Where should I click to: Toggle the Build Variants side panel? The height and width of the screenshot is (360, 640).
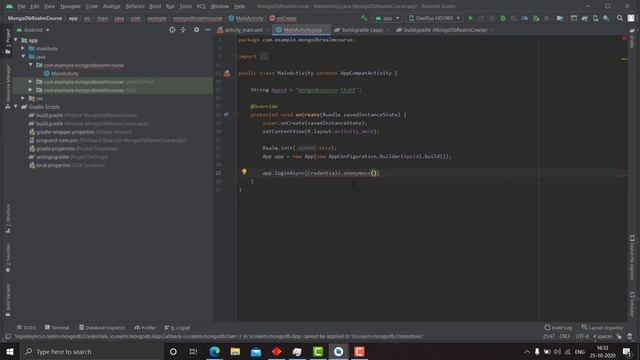coord(8,300)
